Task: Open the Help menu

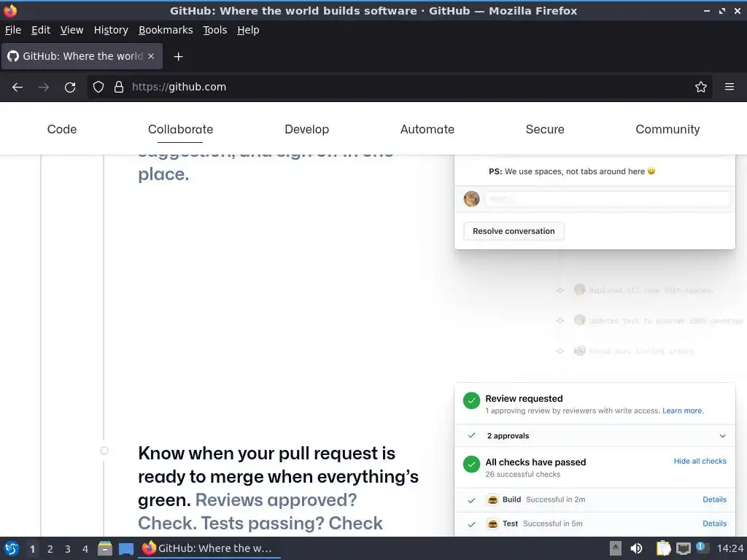Action: (x=248, y=30)
